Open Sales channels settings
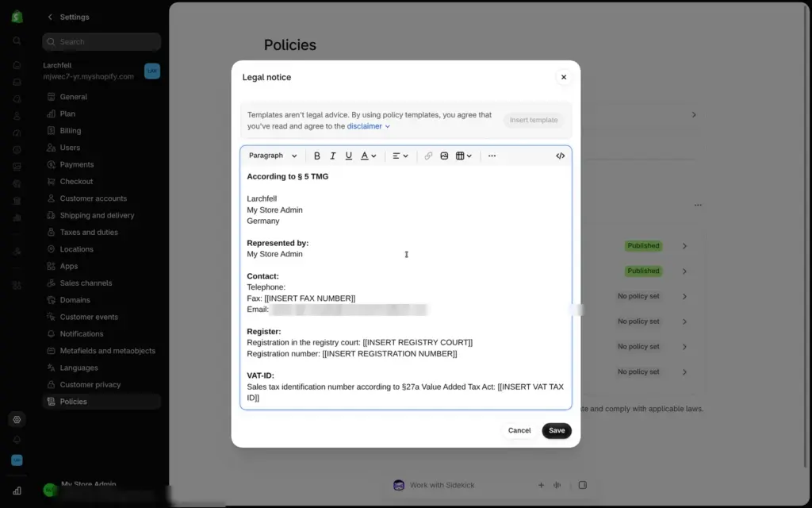 (x=101, y=283)
